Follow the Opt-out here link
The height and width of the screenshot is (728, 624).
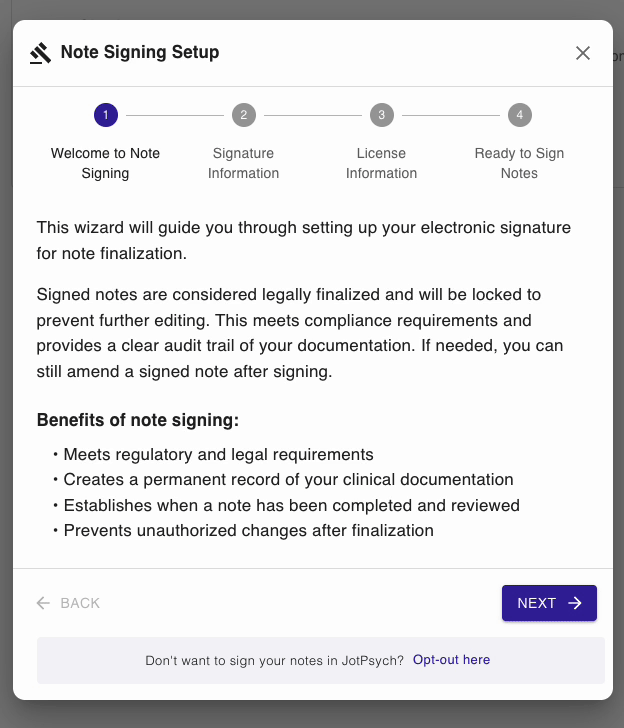(x=451, y=660)
